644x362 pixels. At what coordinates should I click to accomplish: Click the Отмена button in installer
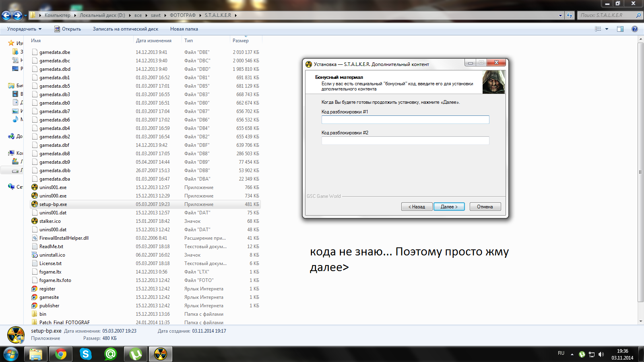coord(485,206)
